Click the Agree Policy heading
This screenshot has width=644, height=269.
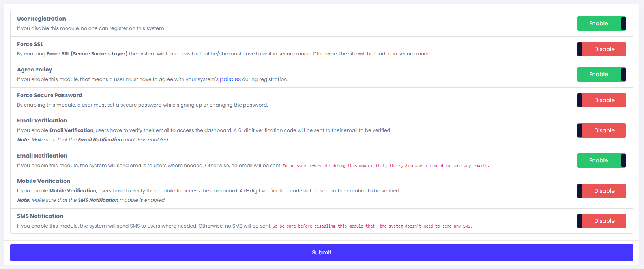(x=35, y=70)
